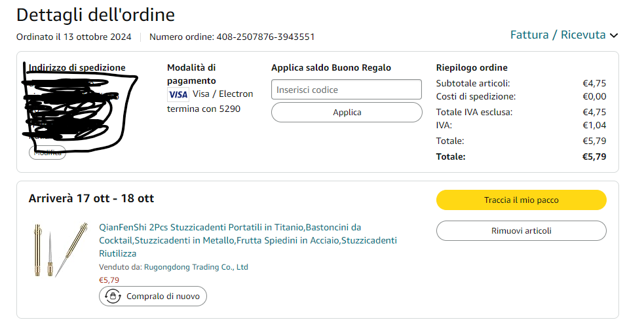Expand the Fattura / Ricevuta chevron arrow
Viewport: 644px width, 322px height.
614,36
